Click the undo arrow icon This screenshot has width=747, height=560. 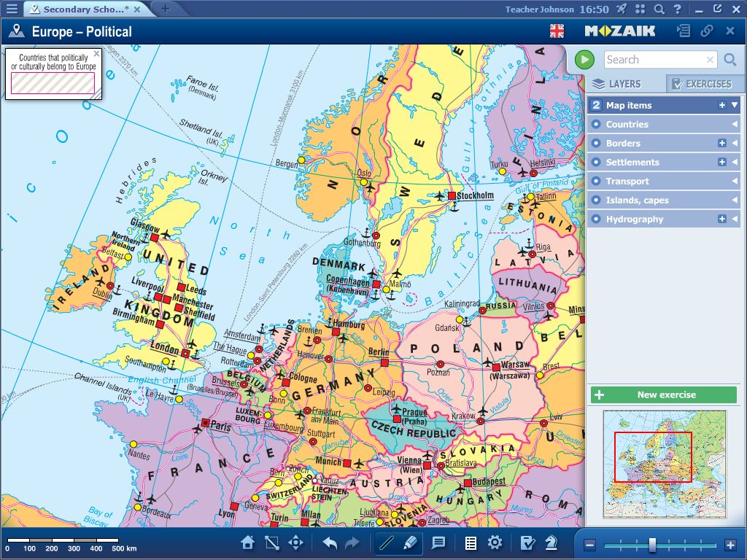click(330, 543)
